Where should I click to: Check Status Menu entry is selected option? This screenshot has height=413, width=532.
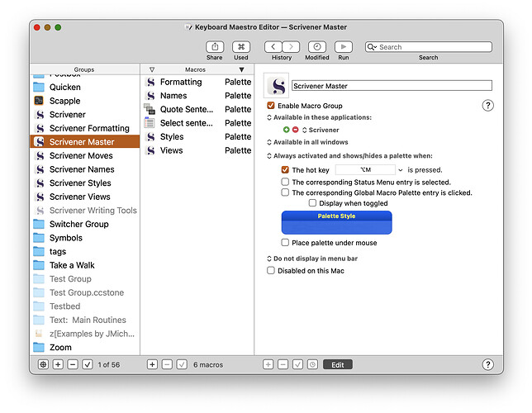click(285, 182)
